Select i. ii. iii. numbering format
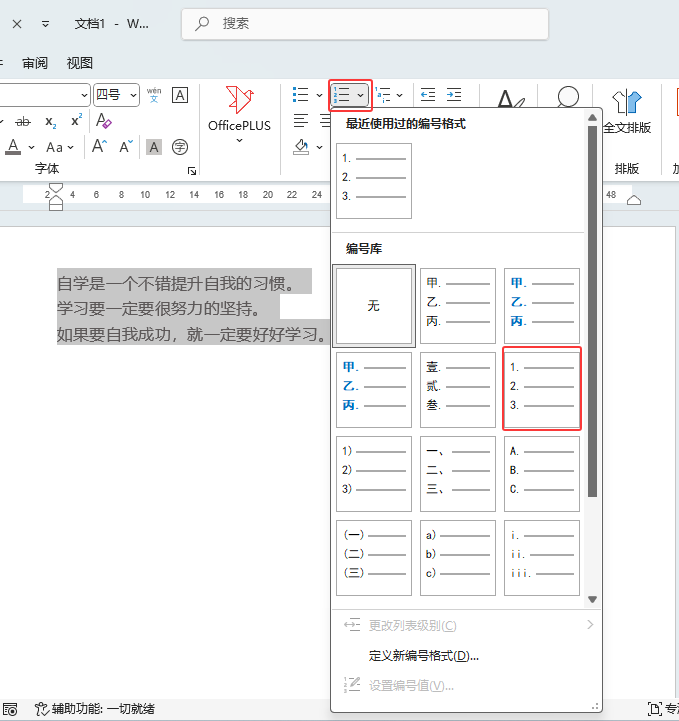The width and height of the screenshot is (679, 721). point(542,558)
